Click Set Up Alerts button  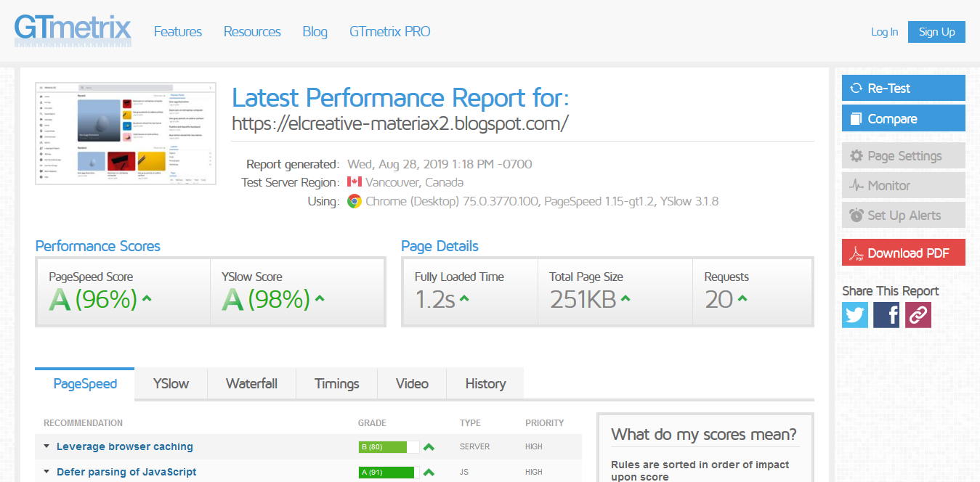[904, 215]
